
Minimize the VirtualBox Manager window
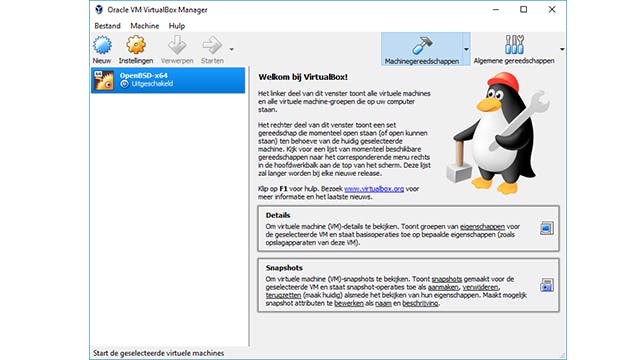[x=496, y=9]
